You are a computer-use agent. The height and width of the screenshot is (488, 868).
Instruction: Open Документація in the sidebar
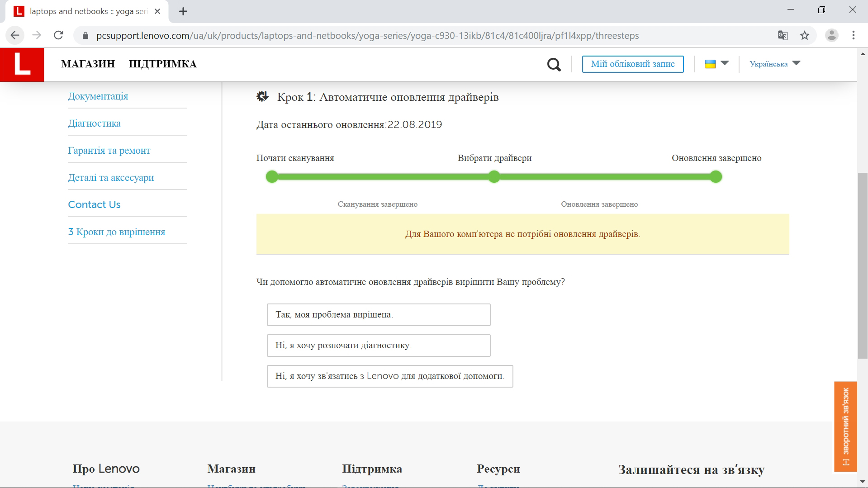click(x=98, y=96)
